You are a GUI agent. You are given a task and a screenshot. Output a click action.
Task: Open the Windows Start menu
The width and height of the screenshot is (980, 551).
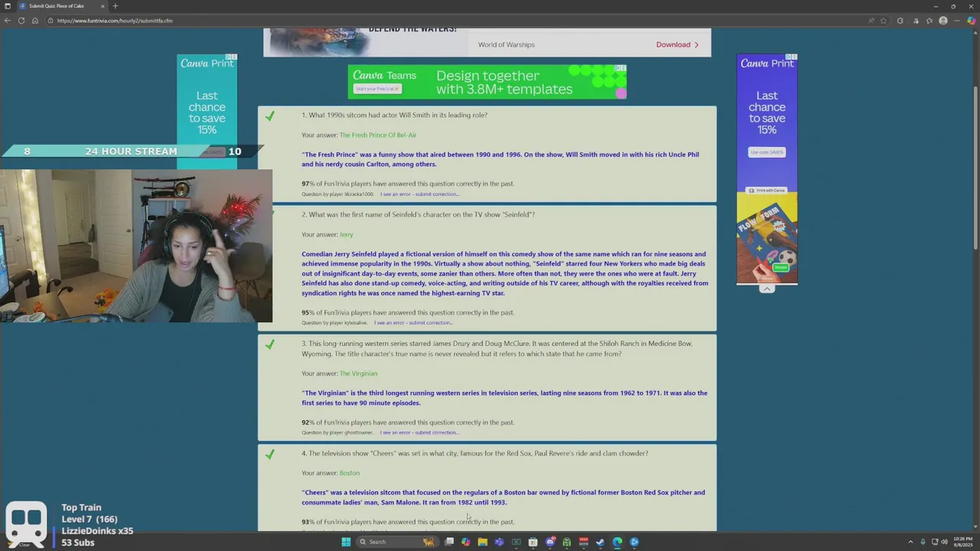tap(346, 542)
